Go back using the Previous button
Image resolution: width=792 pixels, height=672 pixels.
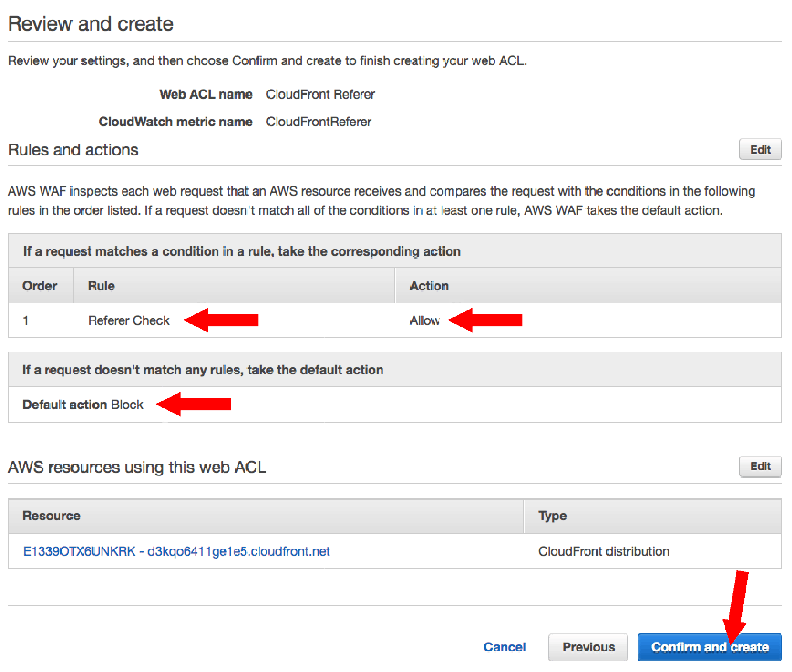click(x=588, y=647)
